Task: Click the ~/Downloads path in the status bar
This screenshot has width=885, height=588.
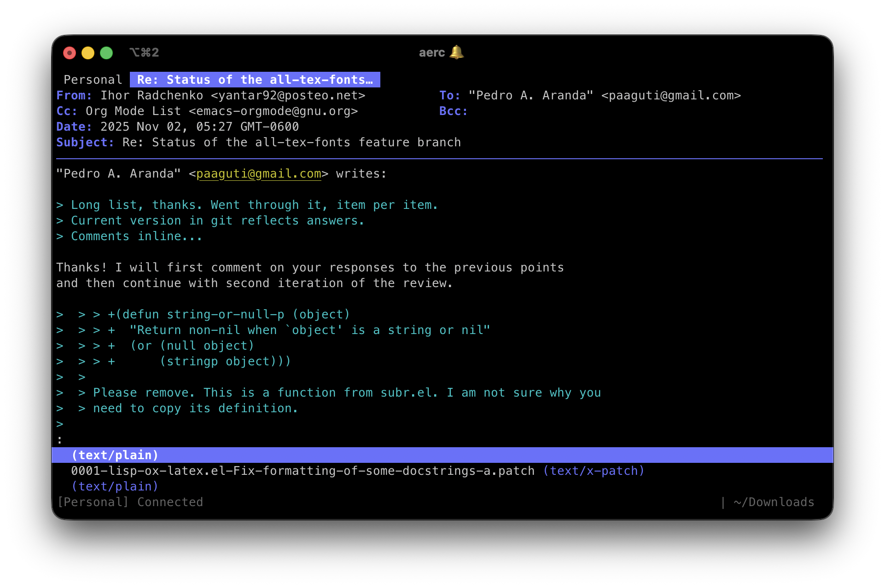Action: [x=773, y=502]
